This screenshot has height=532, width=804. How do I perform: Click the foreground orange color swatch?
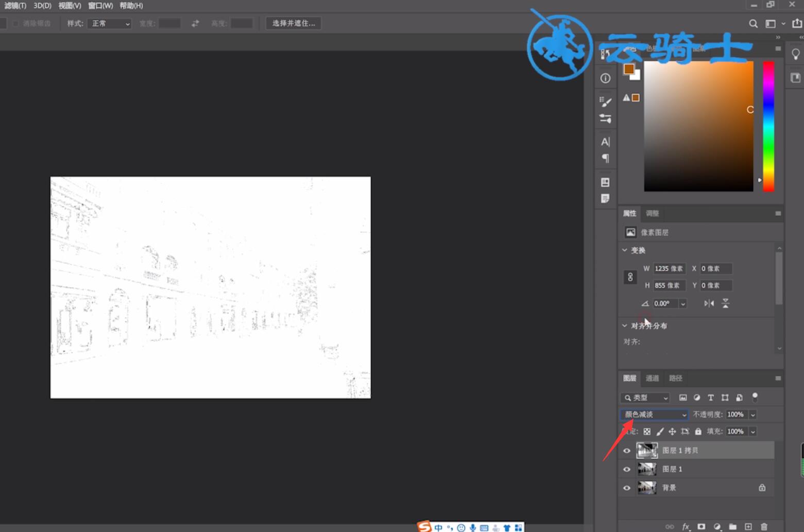[x=628, y=69]
